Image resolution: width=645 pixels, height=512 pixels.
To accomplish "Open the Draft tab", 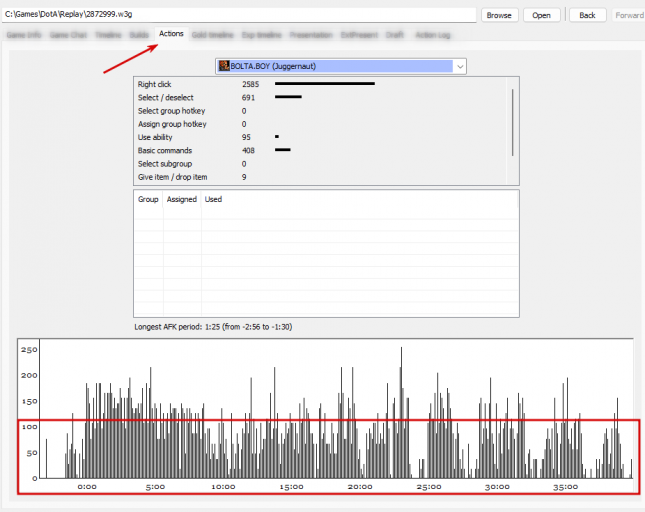I will (395, 35).
